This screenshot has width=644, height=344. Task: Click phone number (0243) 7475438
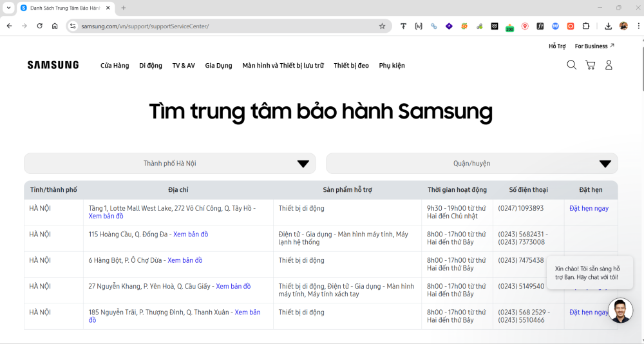[521, 260]
